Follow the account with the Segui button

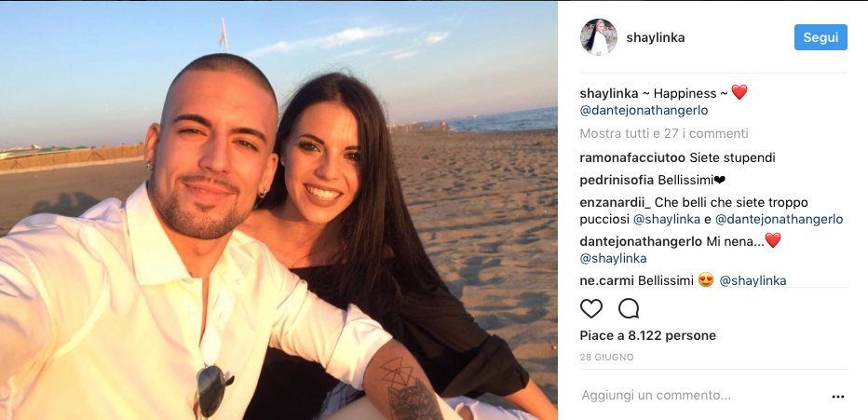tap(821, 37)
